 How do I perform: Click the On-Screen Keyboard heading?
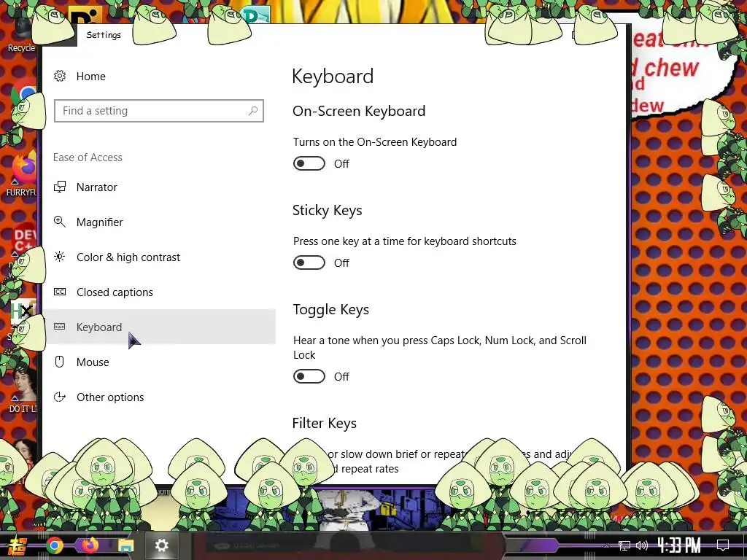(x=359, y=111)
